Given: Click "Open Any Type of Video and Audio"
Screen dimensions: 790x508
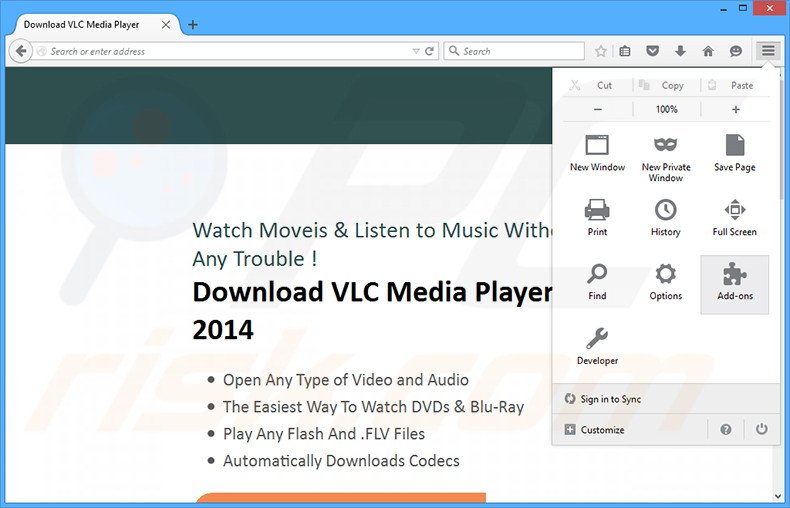Looking at the screenshot, I should click(346, 379).
